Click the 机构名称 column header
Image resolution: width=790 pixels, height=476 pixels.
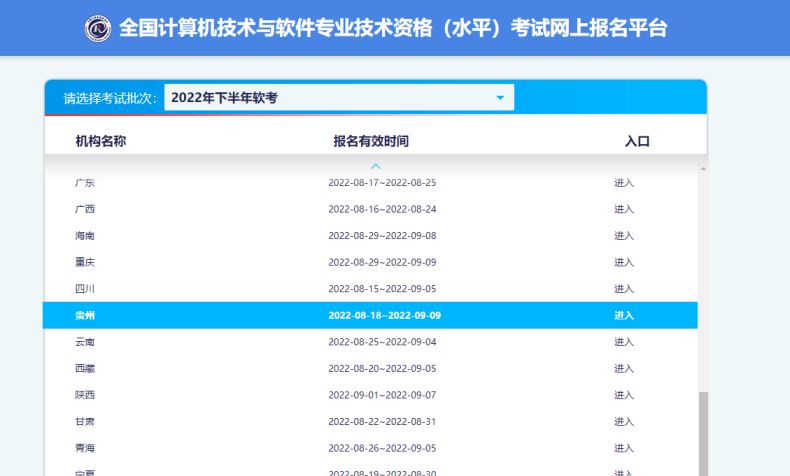tap(101, 142)
